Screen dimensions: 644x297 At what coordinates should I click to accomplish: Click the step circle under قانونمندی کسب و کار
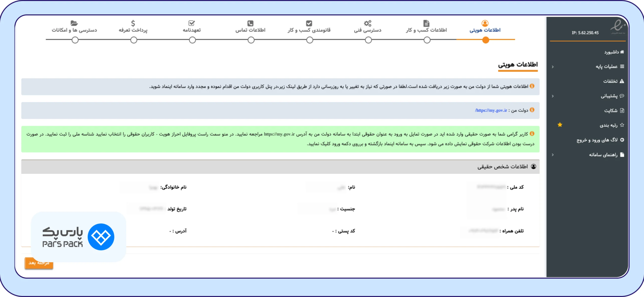tap(310, 40)
